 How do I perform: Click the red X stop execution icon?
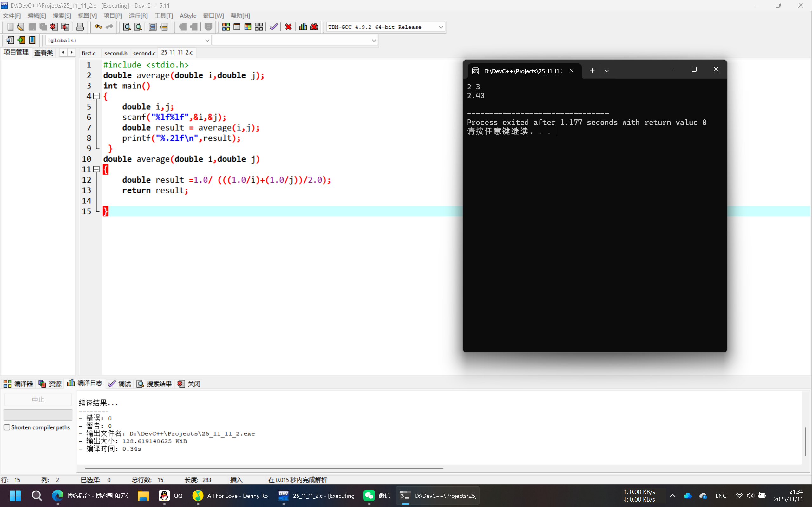point(288,27)
